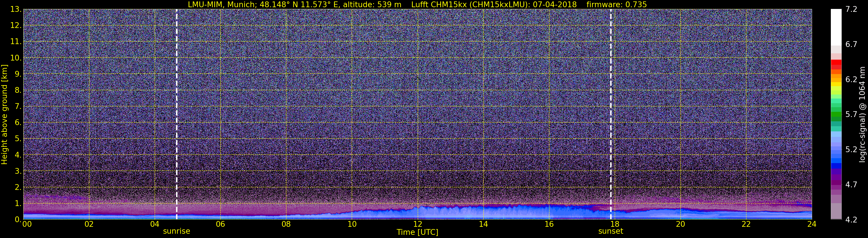Viewport: 868px width, 238px height.
Task: Click the 'Height above ground [km]' axis label
Action: pyautogui.click(x=4, y=115)
